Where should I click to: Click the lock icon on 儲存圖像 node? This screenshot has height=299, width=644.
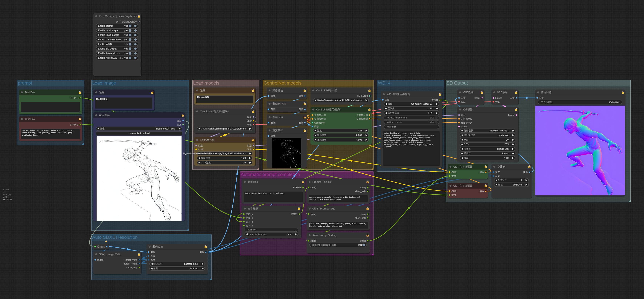tap(623, 93)
